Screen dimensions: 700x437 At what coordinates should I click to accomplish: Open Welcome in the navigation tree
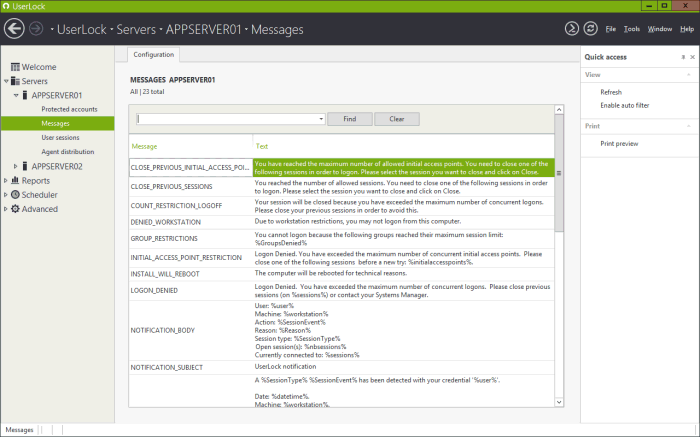(39, 67)
